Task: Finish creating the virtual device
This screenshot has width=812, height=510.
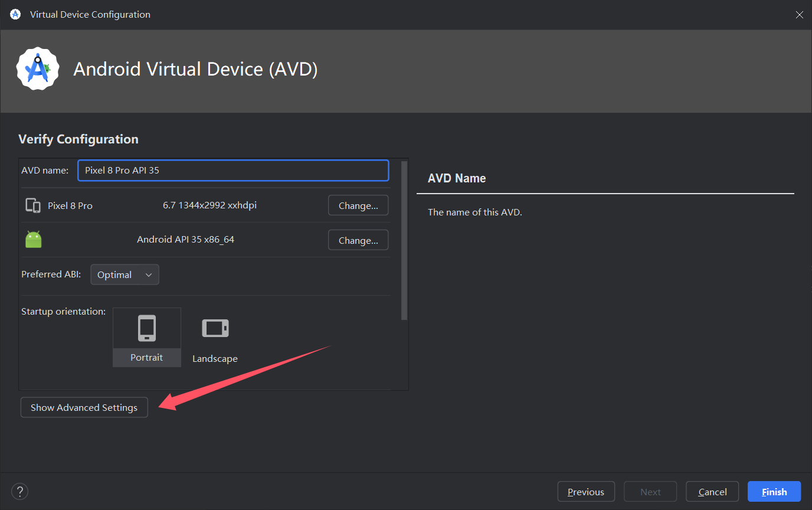Action: [x=774, y=492]
